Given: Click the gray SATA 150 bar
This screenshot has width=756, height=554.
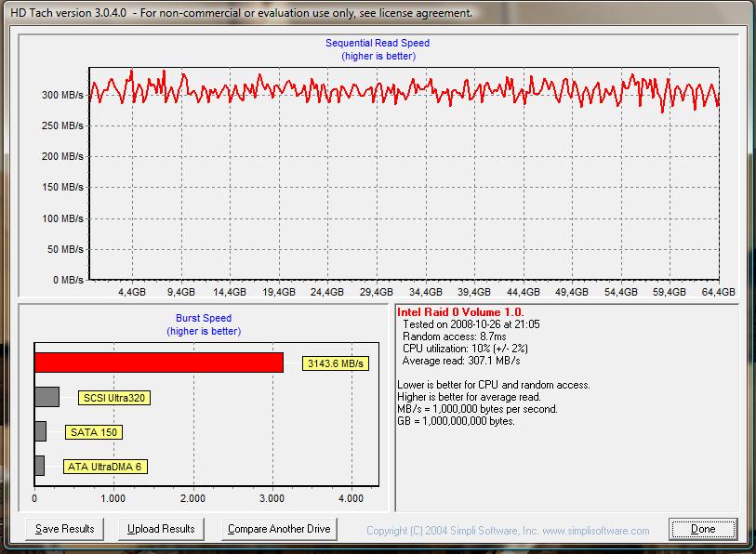Looking at the screenshot, I should click(x=41, y=431).
